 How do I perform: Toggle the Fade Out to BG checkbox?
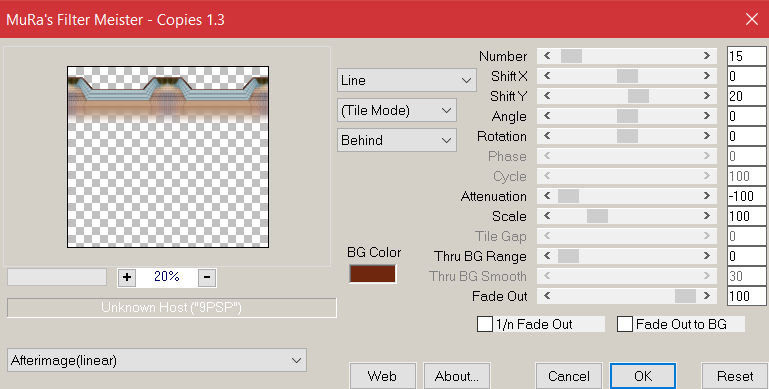[624, 324]
